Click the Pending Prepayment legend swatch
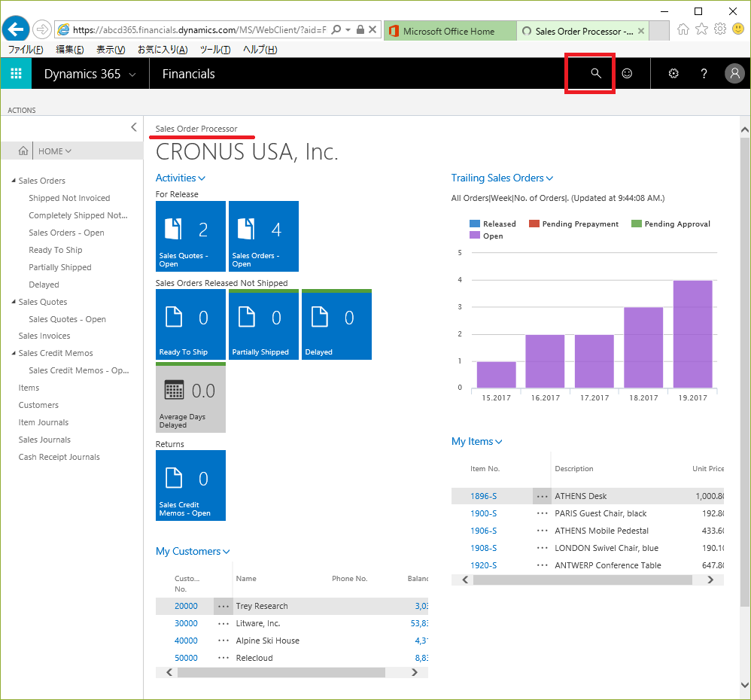The height and width of the screenshot is (700, 751). coord(534,224)
